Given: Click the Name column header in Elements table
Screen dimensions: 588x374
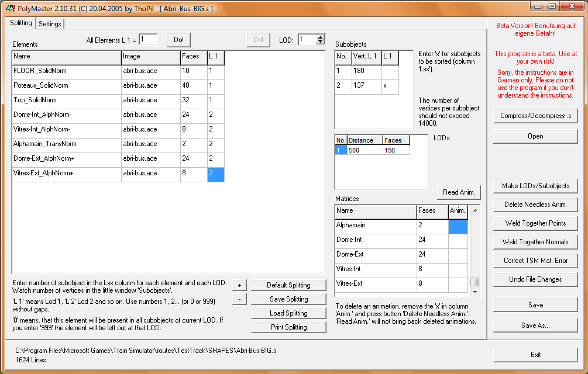Looking at the screenshot, I should point(66,57).
